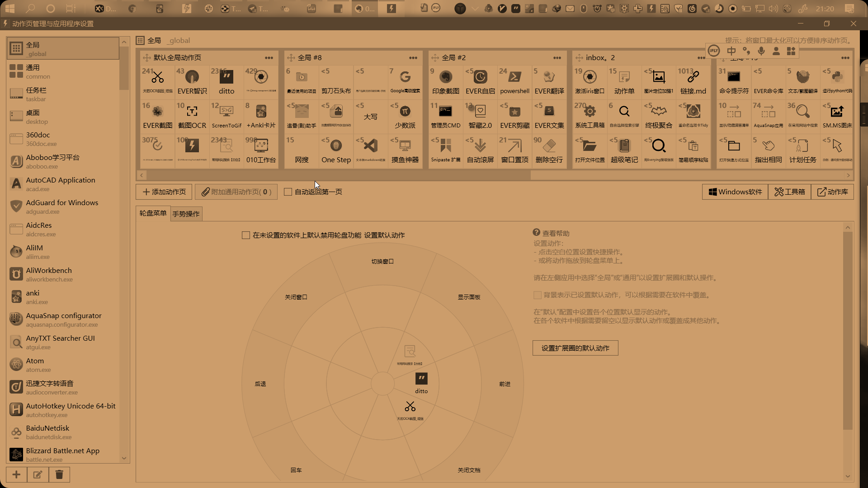Select 通用 common in the app list

pos(63,71)
